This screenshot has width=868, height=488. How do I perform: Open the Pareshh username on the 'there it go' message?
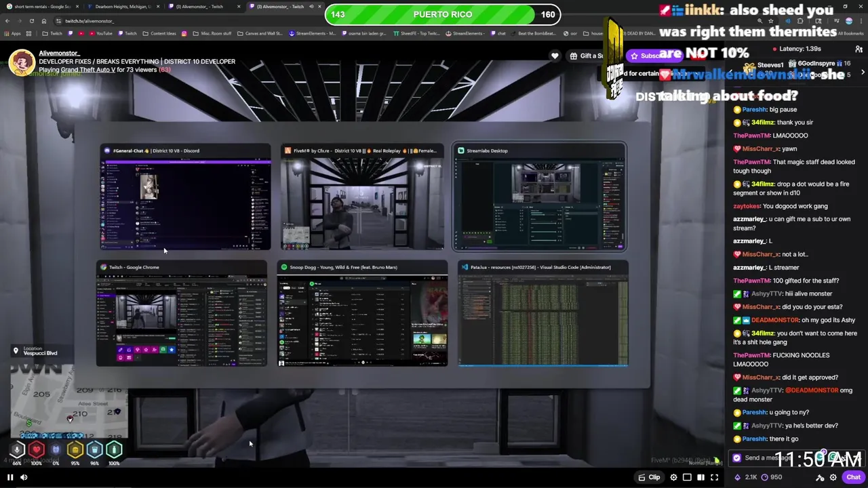(x=754, y=439)
